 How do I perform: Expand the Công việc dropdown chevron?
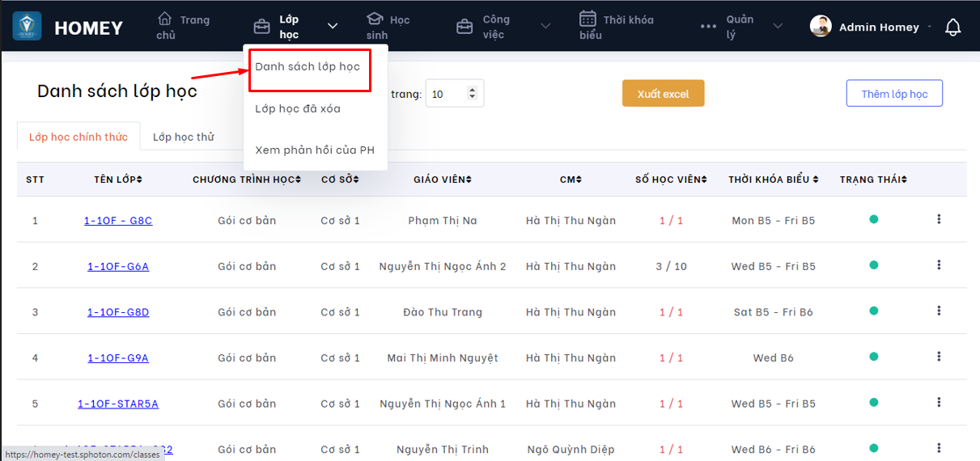pos(545,27)
